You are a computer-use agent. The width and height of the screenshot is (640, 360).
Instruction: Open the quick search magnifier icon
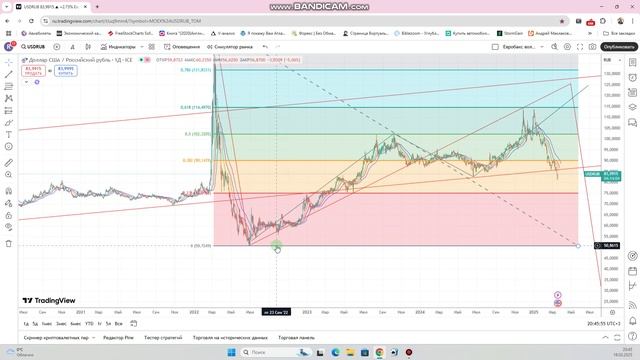[554, 47]
